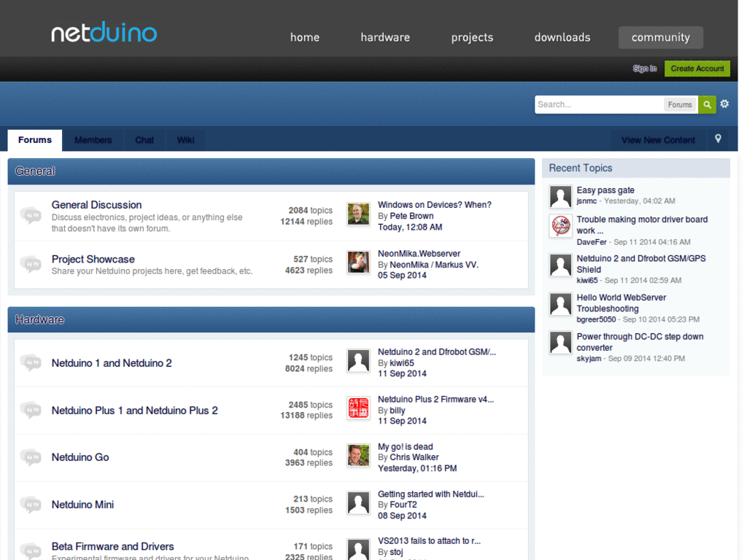Screen dimensions: 747x560
Task: Click General Discussion forum speech bubble icon
Action: [31, 215]
